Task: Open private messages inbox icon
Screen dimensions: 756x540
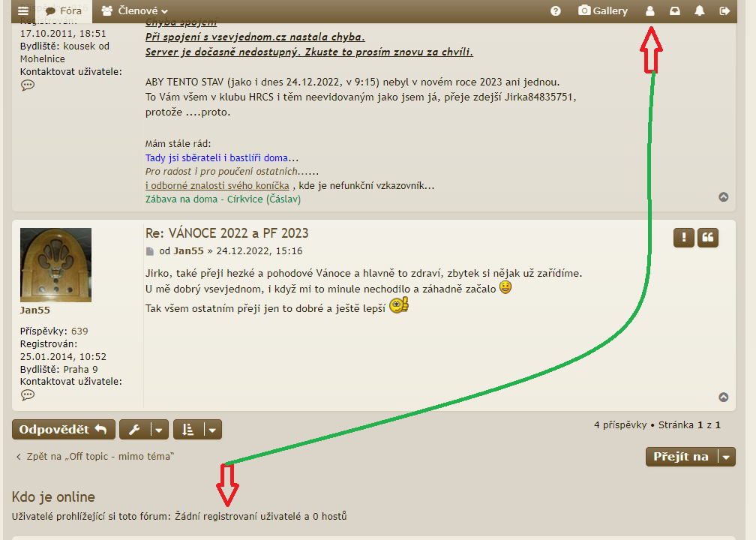Action: click(x=675, y=11)
